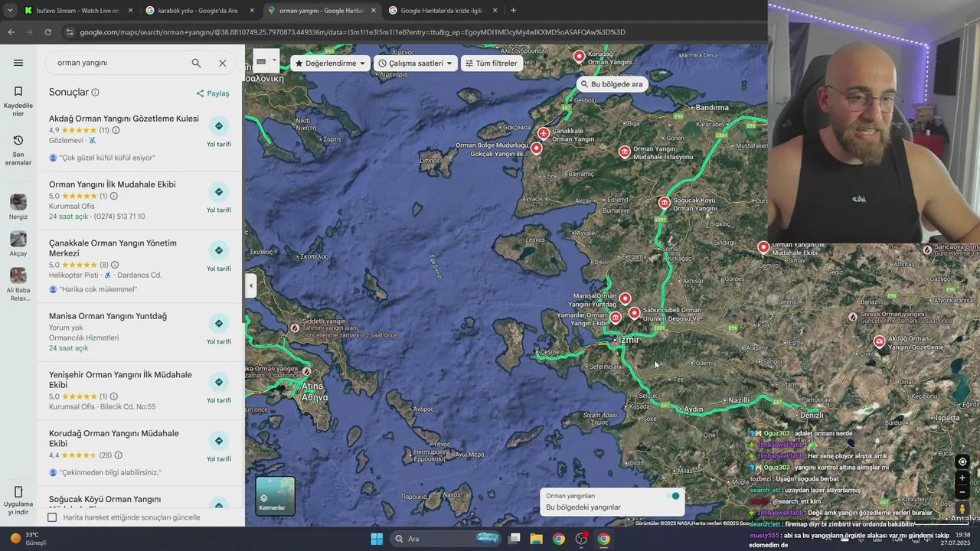Screen dimensions: 980x551
Task: Click the Soğucak Köyü Orman Yangını pin
Action: pyautogui.click(x=665, y=203)
